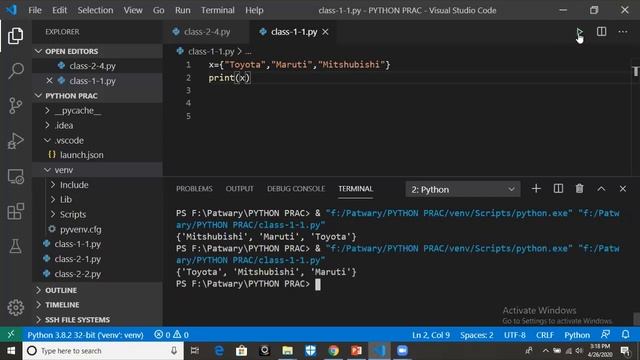Close the terminal panel
Screen dimensions: 640x360
(x=622, y=189)
